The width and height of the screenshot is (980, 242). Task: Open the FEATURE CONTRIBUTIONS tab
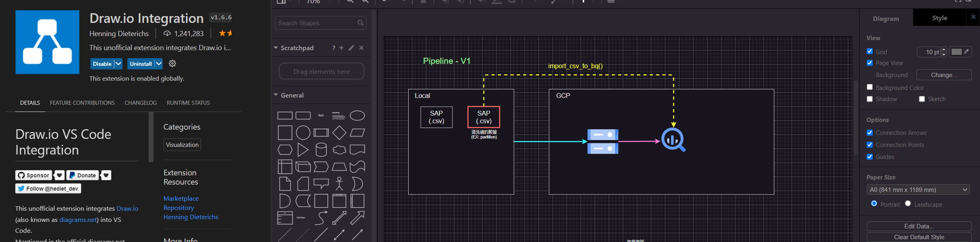tap(82, 103)
